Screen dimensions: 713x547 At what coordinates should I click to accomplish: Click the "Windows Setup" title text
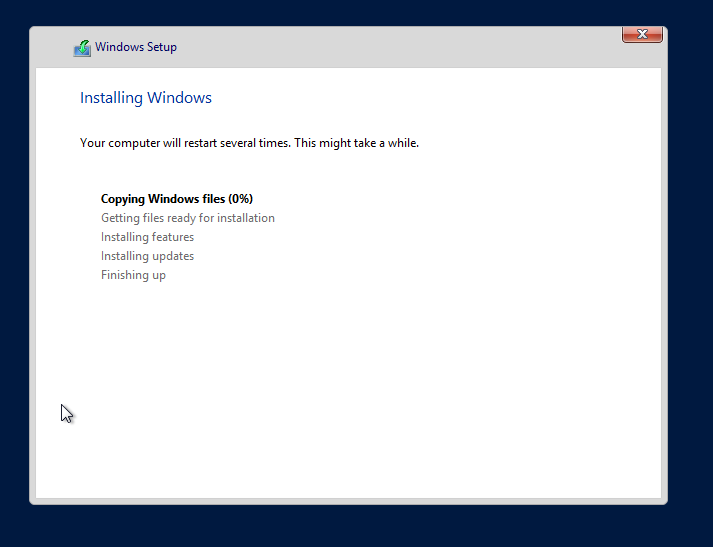[x=136, y=47]
